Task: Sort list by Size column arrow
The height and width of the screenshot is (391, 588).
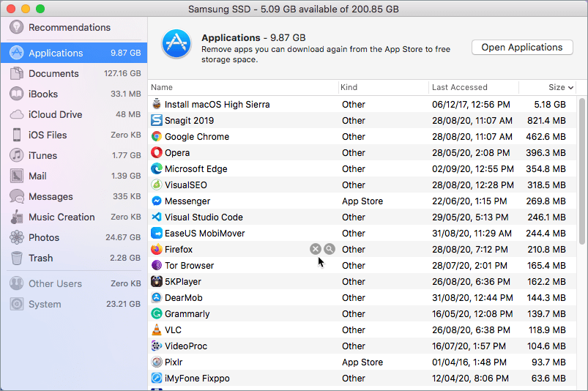Action: click(570, 88)
